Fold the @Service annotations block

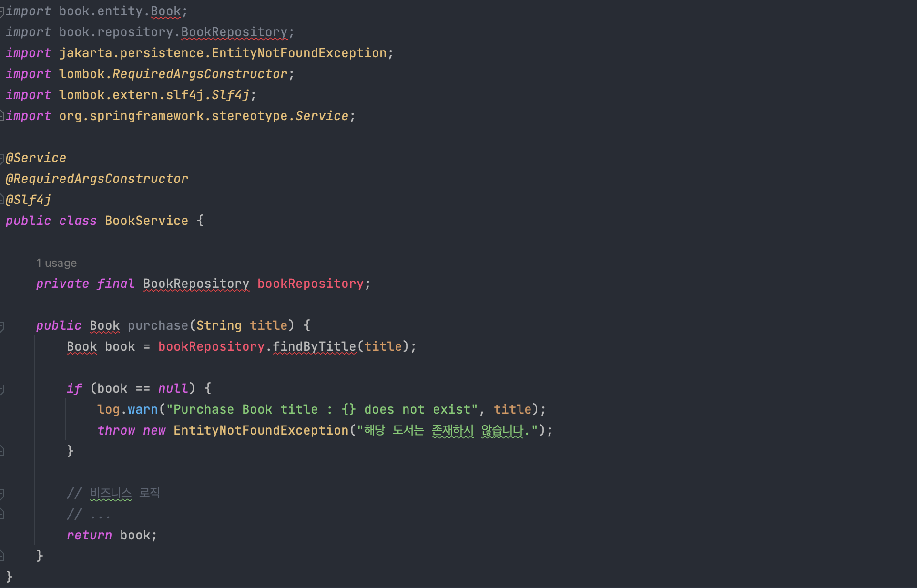pyautogui.click(x=2, y=158)
